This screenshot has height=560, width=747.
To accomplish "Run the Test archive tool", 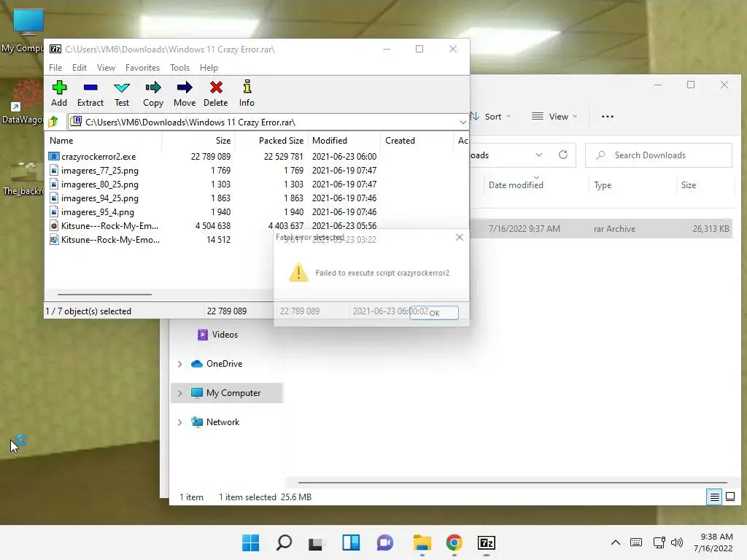I will tap(122, 87).
